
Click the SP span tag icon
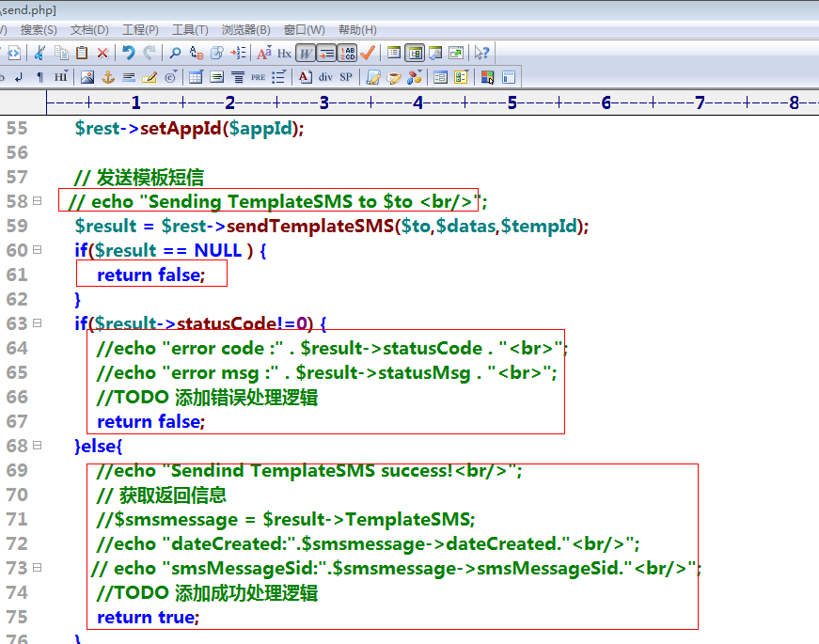coord(346,77)
